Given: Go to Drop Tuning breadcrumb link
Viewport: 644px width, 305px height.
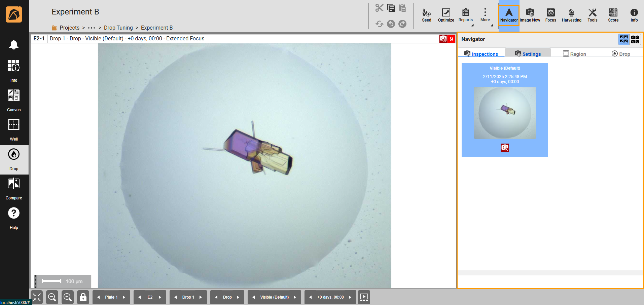Looking at the screenshot, I should click(118, 28).
